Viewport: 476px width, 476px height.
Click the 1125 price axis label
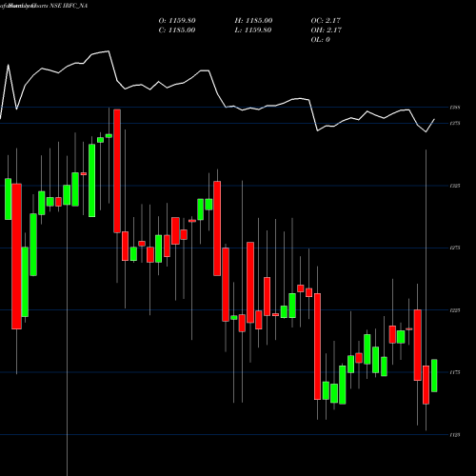(455, 435)
